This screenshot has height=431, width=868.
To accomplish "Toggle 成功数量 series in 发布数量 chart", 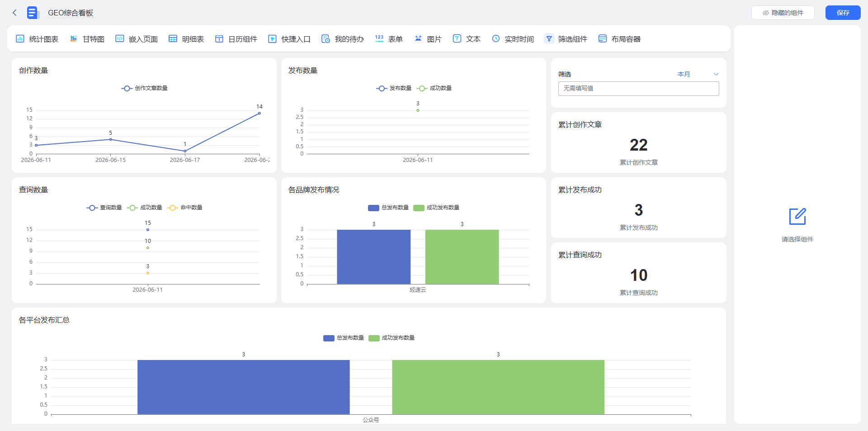I will 434,88.
